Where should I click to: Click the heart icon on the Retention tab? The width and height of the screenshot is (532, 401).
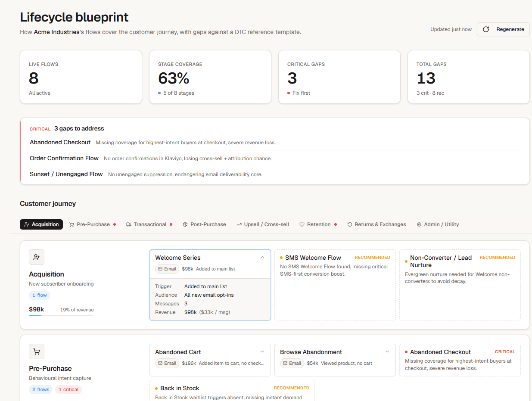(302, 224)
